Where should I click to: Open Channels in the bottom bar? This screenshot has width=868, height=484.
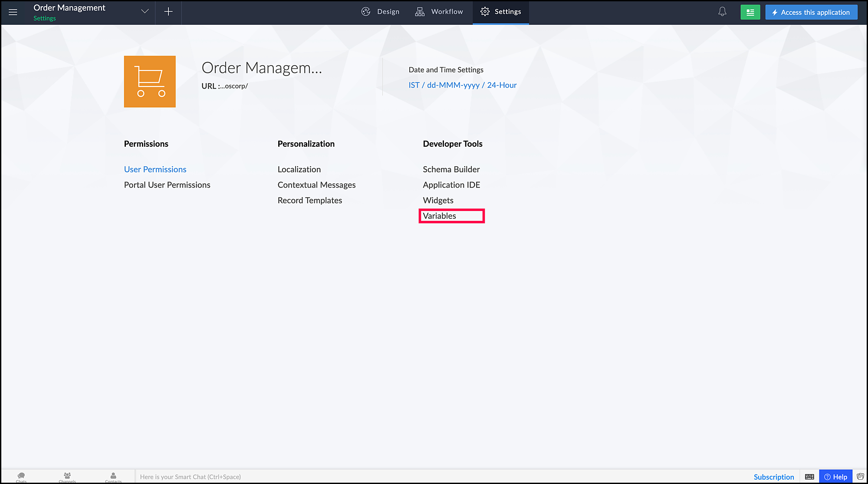pyautogui.click(x=67, y=477)
